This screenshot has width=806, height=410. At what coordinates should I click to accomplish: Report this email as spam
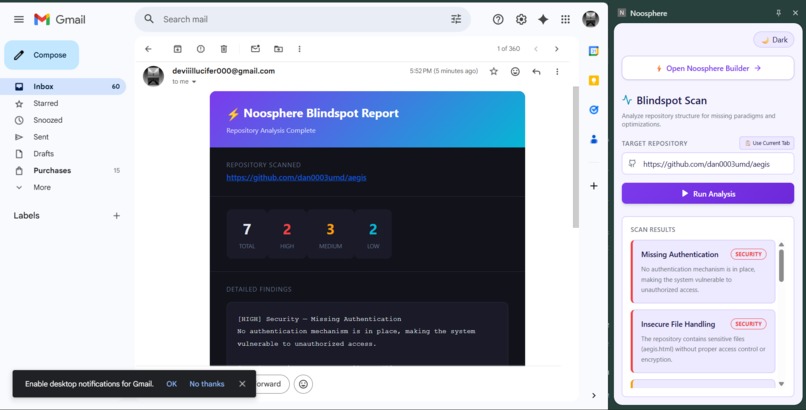(x=200, y=49)
